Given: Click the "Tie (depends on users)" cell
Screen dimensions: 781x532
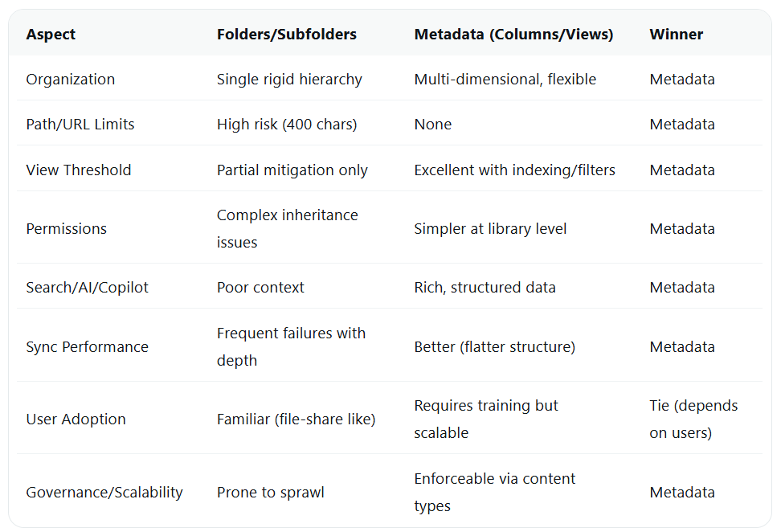Looking at the screenshot, I should tap(693, 419).
